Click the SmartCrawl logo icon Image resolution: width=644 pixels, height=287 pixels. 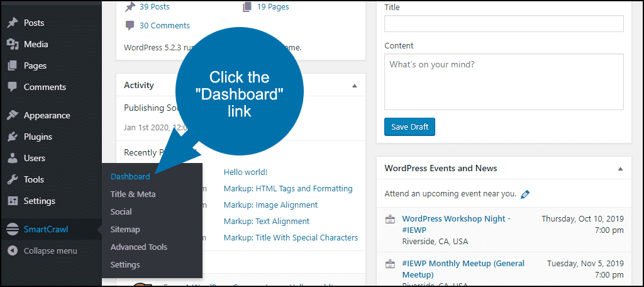13,230
